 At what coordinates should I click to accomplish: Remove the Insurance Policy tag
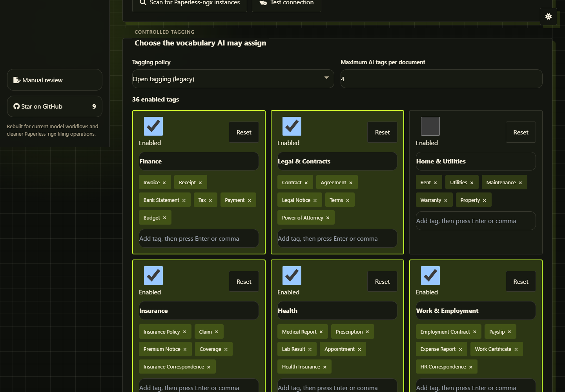click(x=184, y=332)
